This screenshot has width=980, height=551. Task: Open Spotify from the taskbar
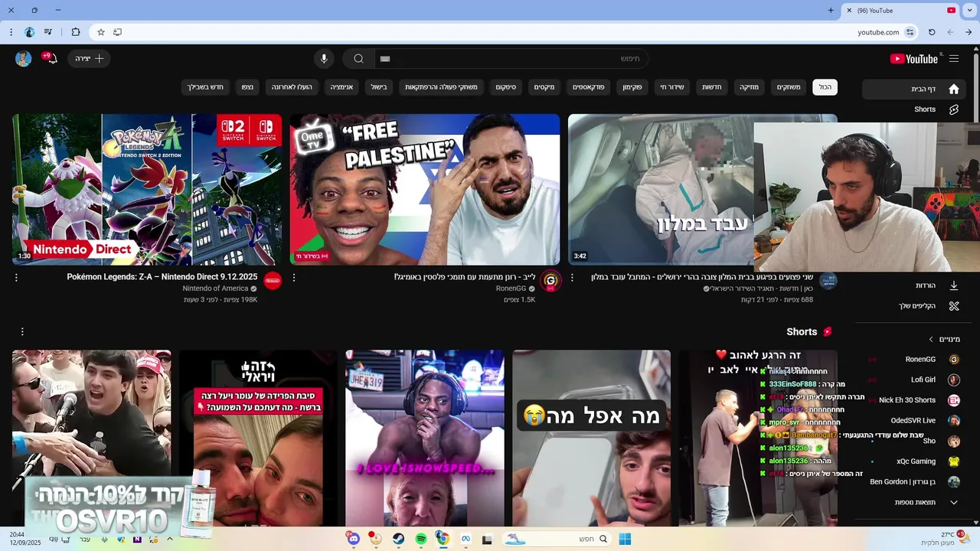421,539
